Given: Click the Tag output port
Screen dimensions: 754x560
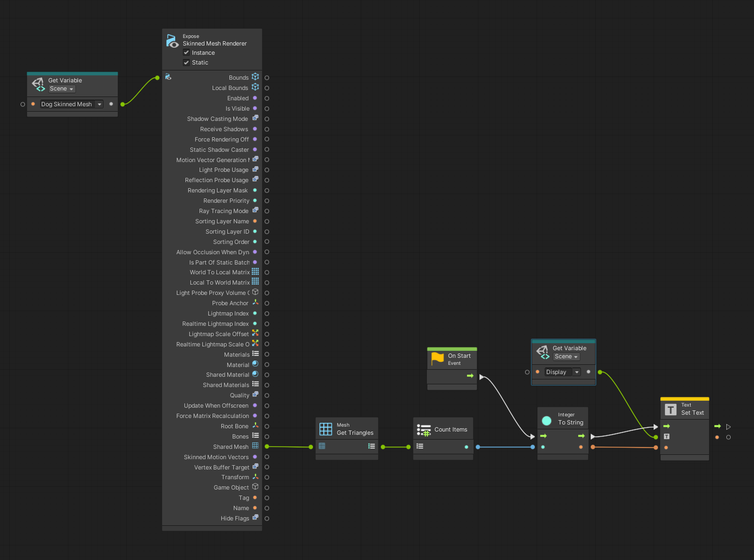Looking at the screenshot, I should point(267,498).
